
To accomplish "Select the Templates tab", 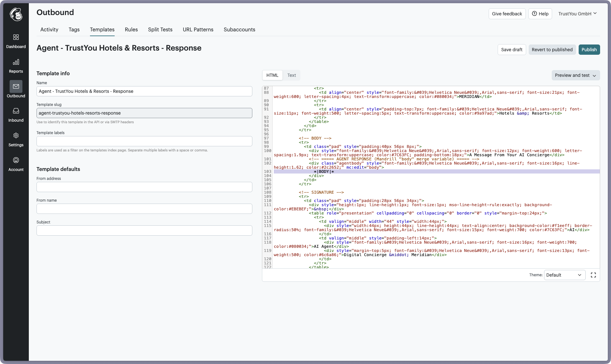I will point(102,29).
